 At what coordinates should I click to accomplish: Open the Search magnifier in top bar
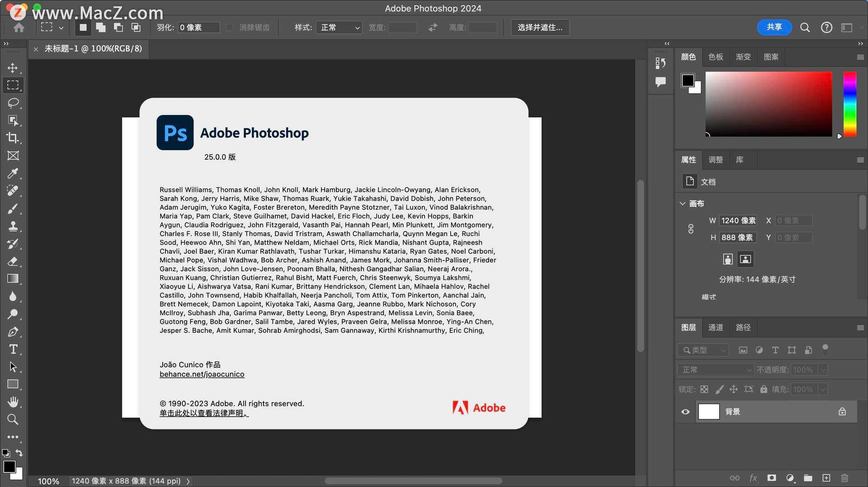point(805,28)
